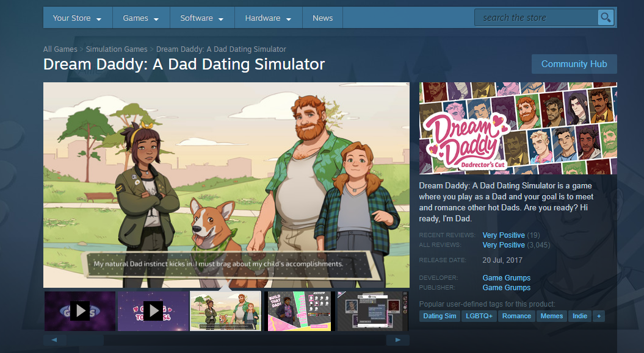The width and height of the screenshot is (644, 353).
Task: Add a tag with the plus button
Action: [x=599, y=316]
